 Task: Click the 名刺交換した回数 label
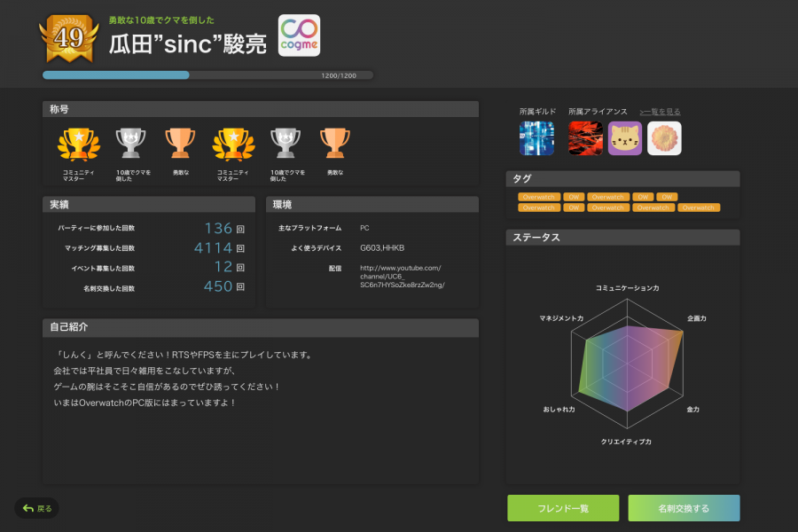click(109, 288)
